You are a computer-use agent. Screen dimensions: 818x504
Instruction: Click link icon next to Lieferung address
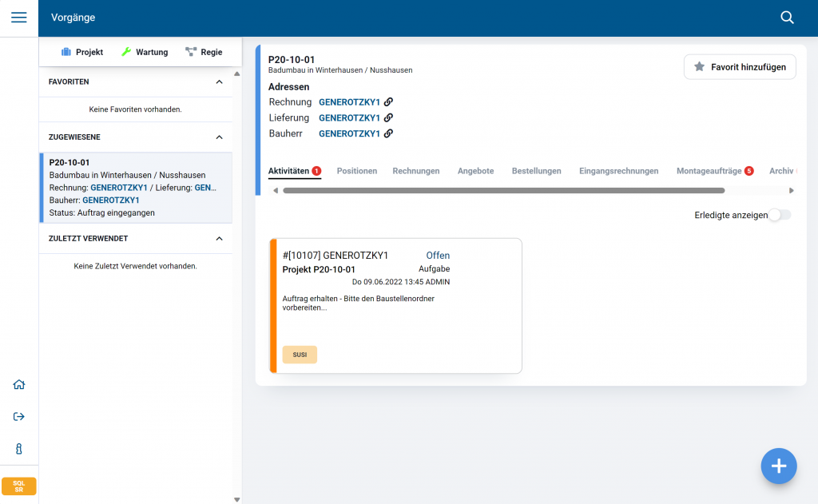coord(389,117)
